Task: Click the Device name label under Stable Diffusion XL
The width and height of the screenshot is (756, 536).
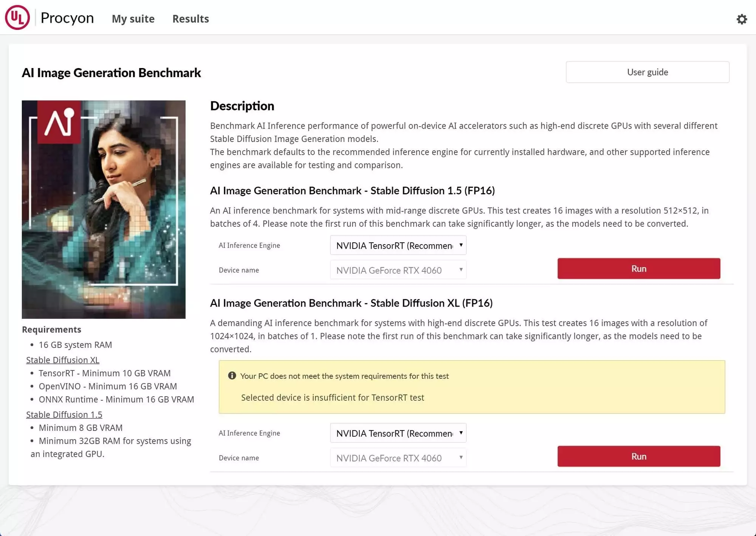Action: click(x=239, y=458)
